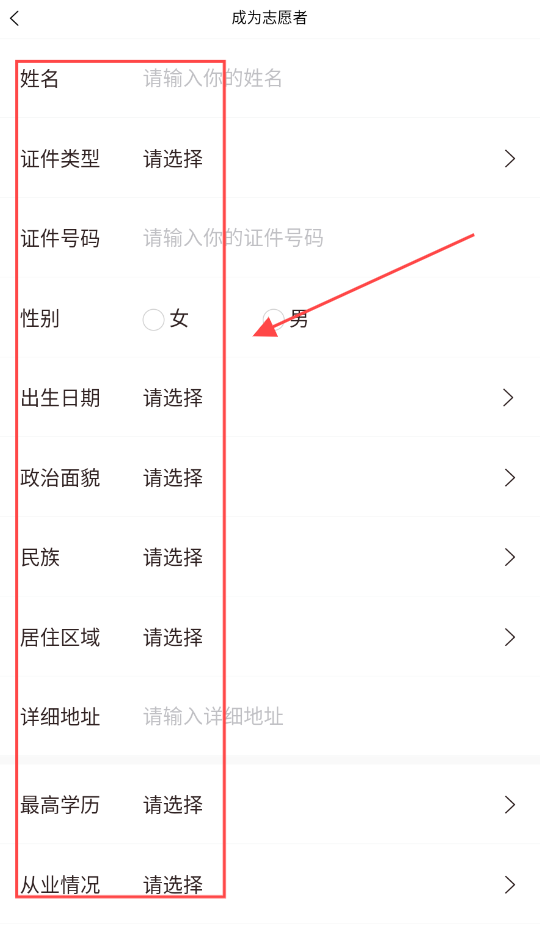Select the 男 radio button

tap(274, 319)
